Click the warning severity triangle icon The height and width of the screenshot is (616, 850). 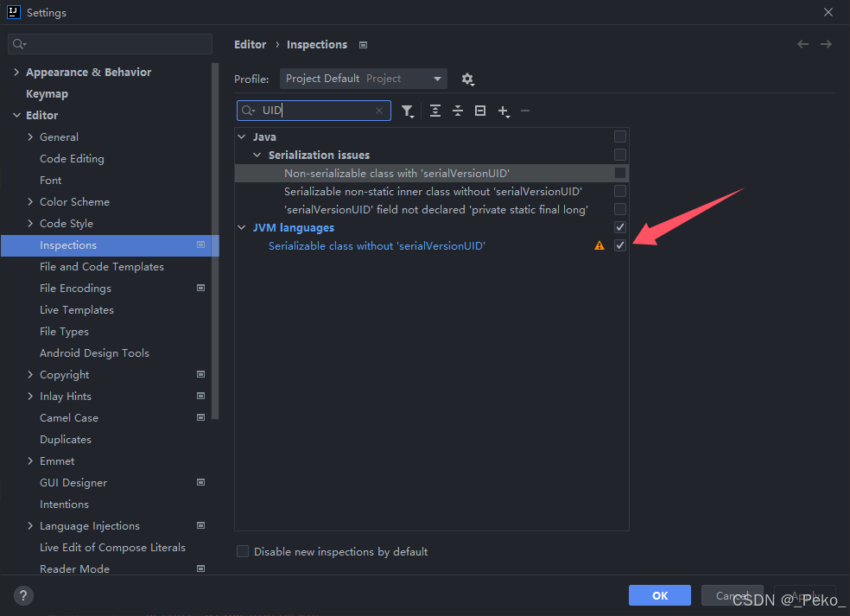[x=599, y=245]
